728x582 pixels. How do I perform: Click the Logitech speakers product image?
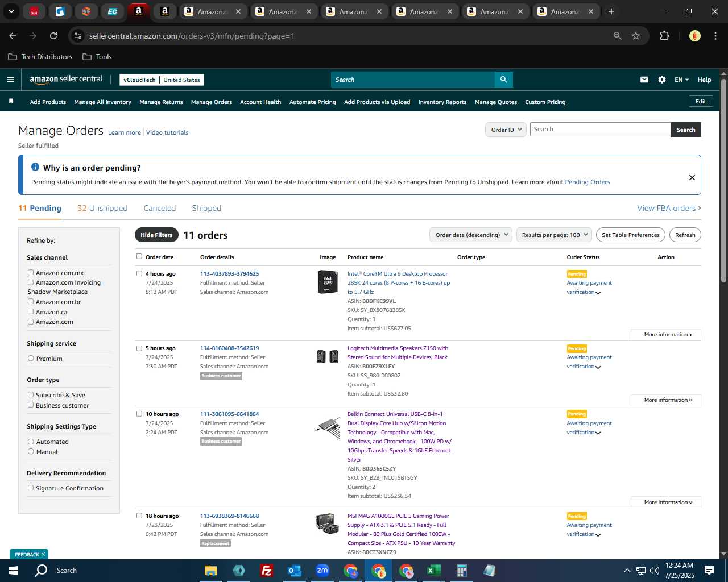(328, 356)
